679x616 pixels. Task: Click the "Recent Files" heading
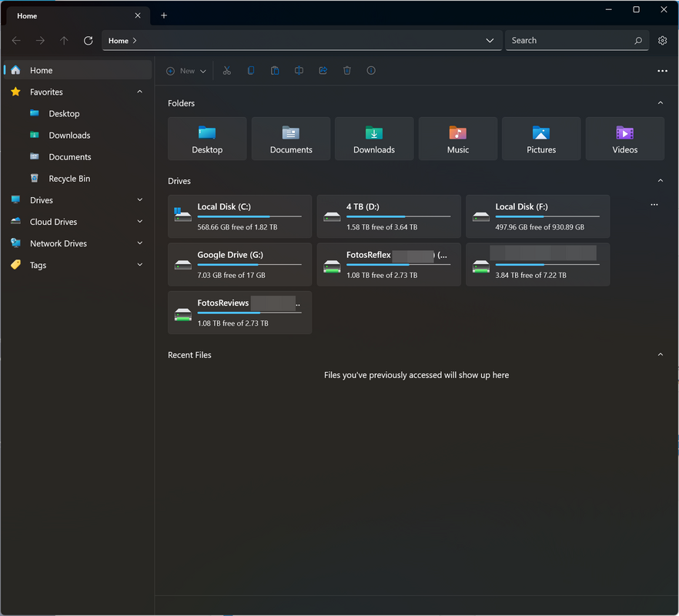(189, 355)
